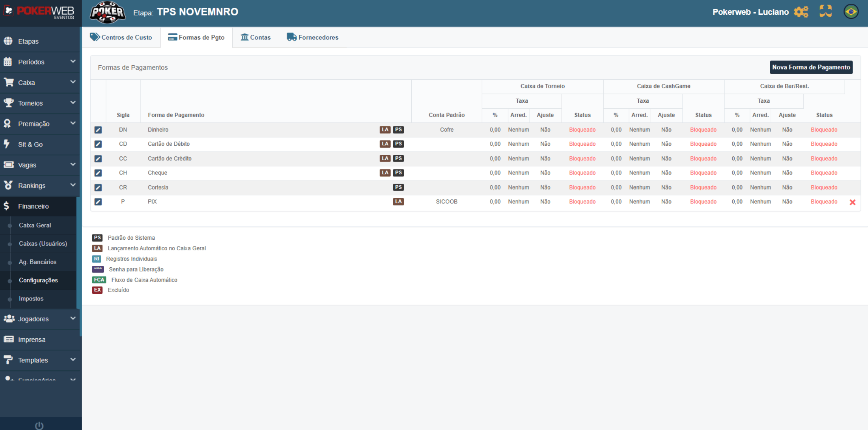Click the power icon at sidebar bottom
The image size is (868, 430).
[x=39, y=426]
